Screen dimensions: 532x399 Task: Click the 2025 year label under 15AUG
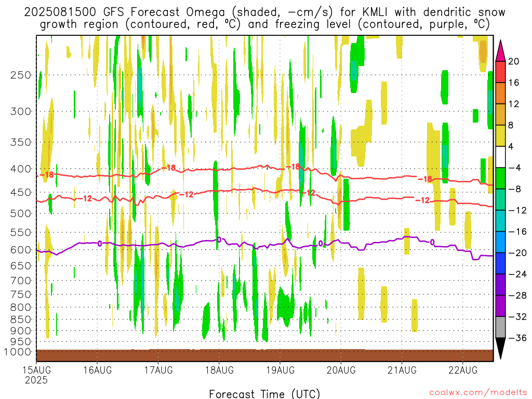36,380
